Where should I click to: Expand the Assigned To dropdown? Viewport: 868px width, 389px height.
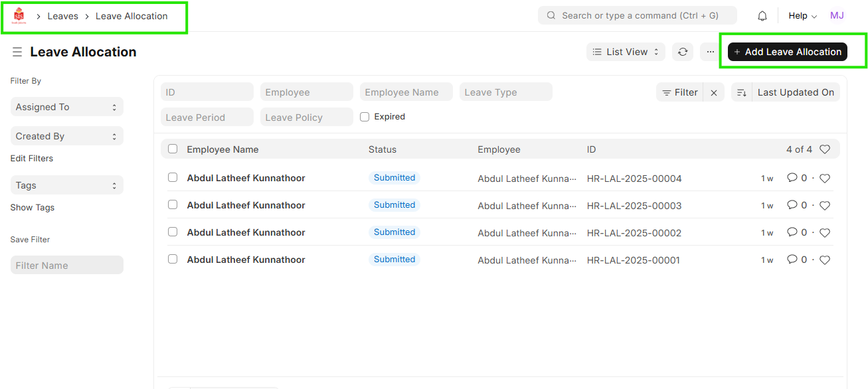[x=66, y=107]
